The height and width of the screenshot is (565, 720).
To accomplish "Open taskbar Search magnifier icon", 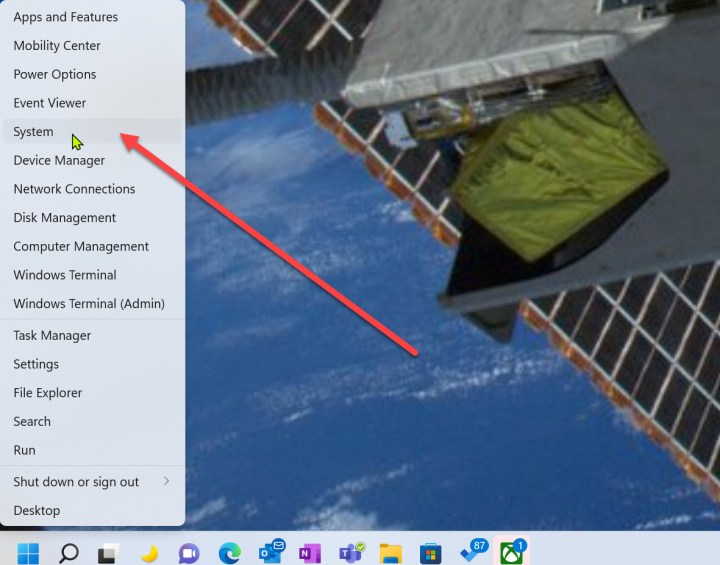I will coord(69,552).
